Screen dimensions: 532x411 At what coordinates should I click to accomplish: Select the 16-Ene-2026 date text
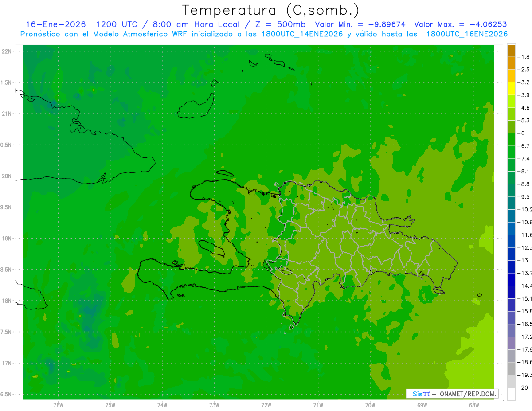[x=56, y=24]
